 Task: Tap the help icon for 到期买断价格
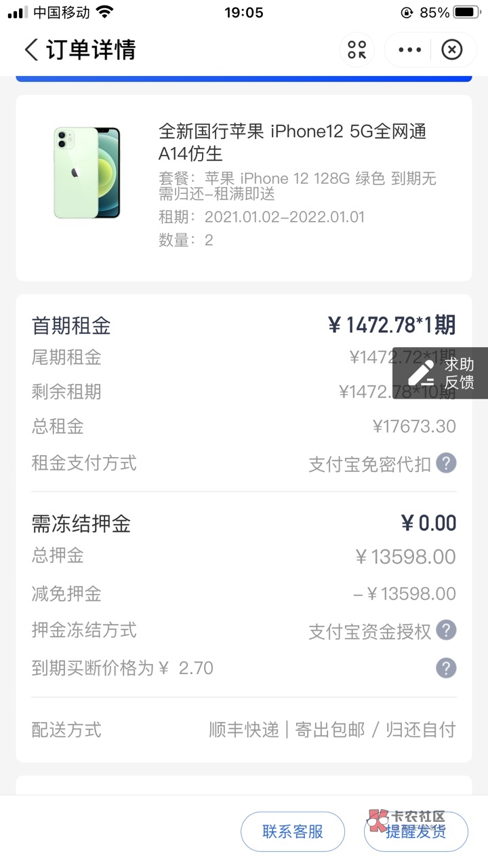[445, 668]
